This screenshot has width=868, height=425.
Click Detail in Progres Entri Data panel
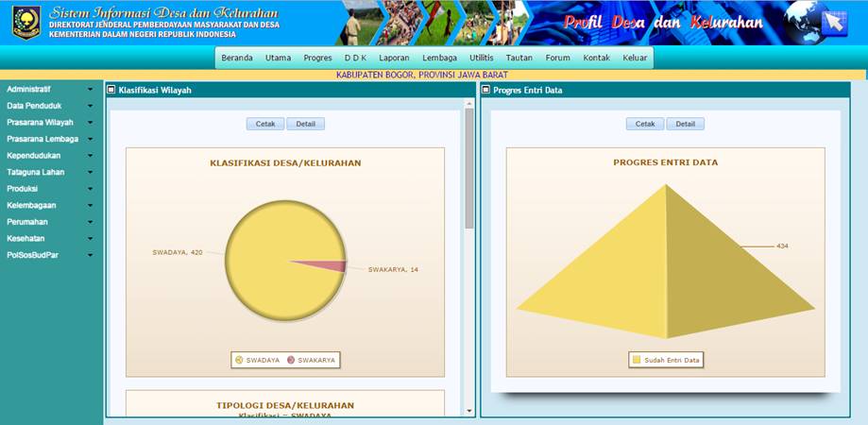pos(686,124)
